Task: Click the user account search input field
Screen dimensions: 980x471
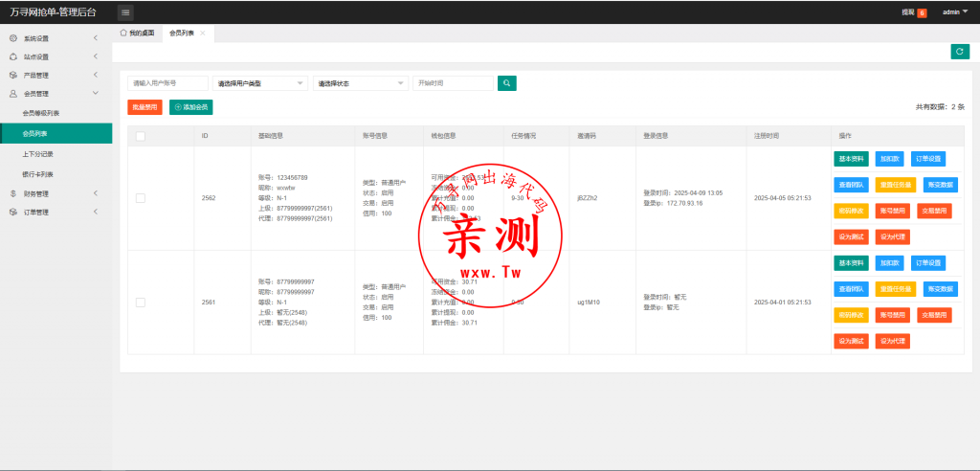Action: point(167,83)
